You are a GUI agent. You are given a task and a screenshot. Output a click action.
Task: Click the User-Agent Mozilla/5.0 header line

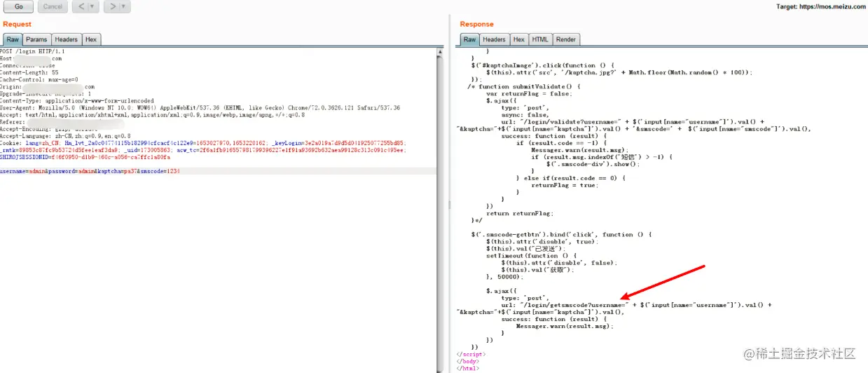tap(200, 108)
